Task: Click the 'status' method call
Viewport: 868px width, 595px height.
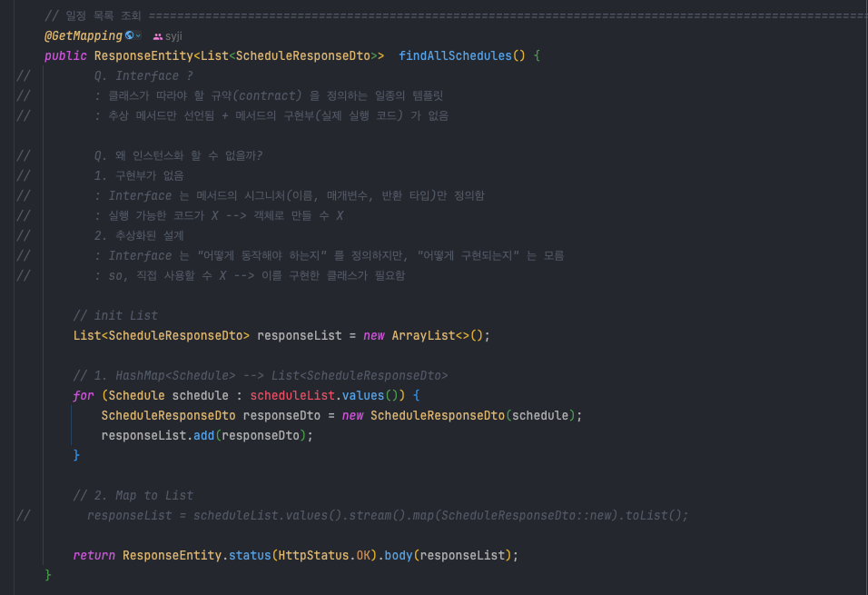Action: tap(250, 555)
